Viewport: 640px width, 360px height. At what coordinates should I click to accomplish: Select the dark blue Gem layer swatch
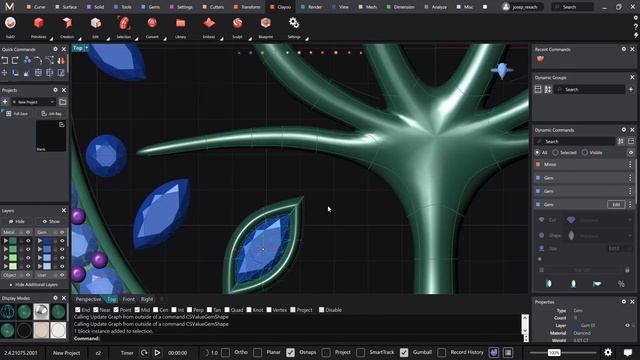tap(47, 241)
